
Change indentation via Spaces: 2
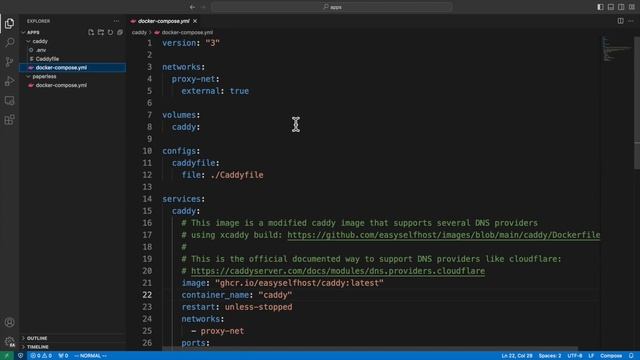pyautogui.click(x=550, y=356)
